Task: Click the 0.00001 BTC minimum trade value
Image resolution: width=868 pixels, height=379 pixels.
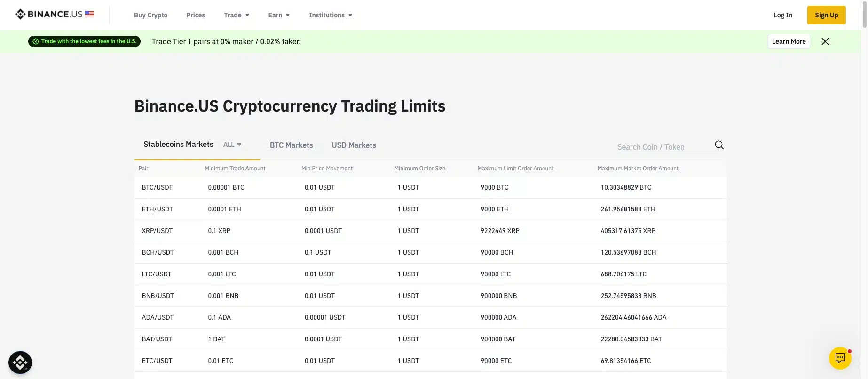Action: pos(226,187)
